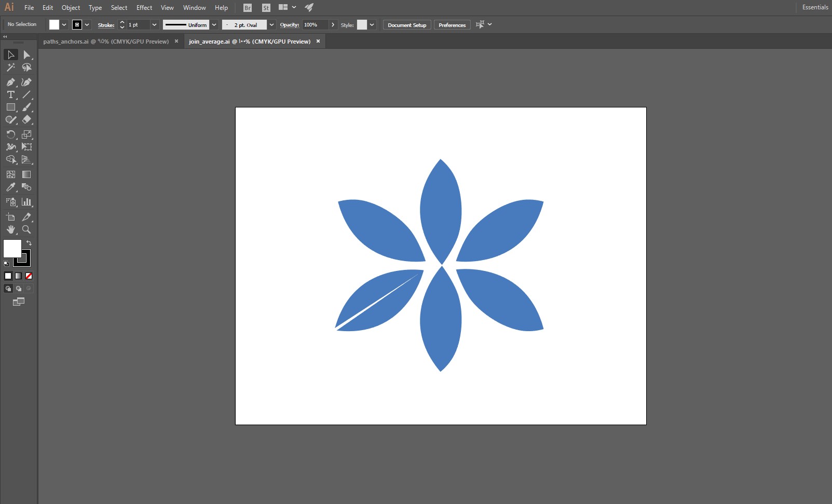Switch to the paths_anchors.ai tab
Image resolution: width=832 pixels, height=504 pixels.
click(x=106, y=42)
